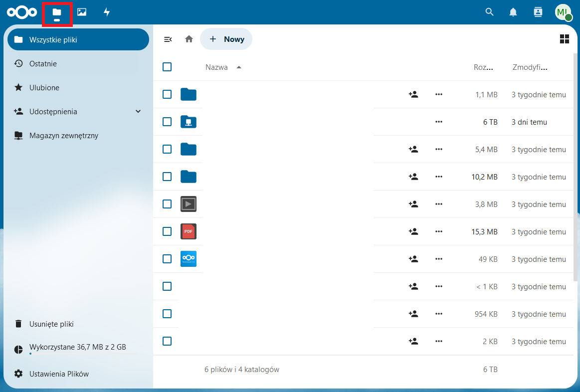Open actions menu for 954 KB file
Viewport: 580px width, 392px height.
point(439,314)
